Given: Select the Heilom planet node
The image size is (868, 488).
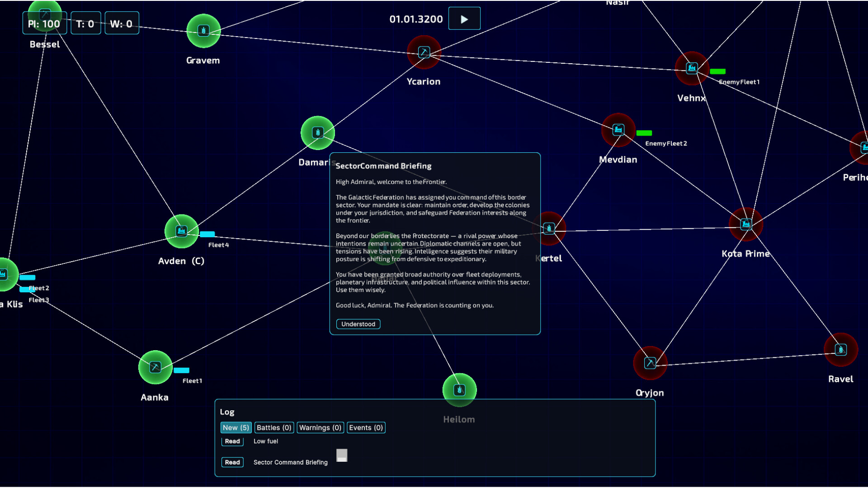Looking at the screenshot, I should (x=459, y=390).
